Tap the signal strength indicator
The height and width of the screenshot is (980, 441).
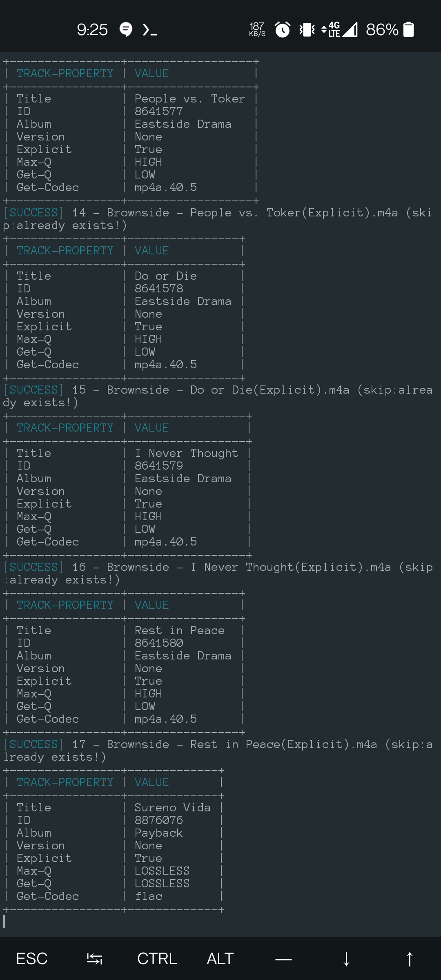point(351,29)
